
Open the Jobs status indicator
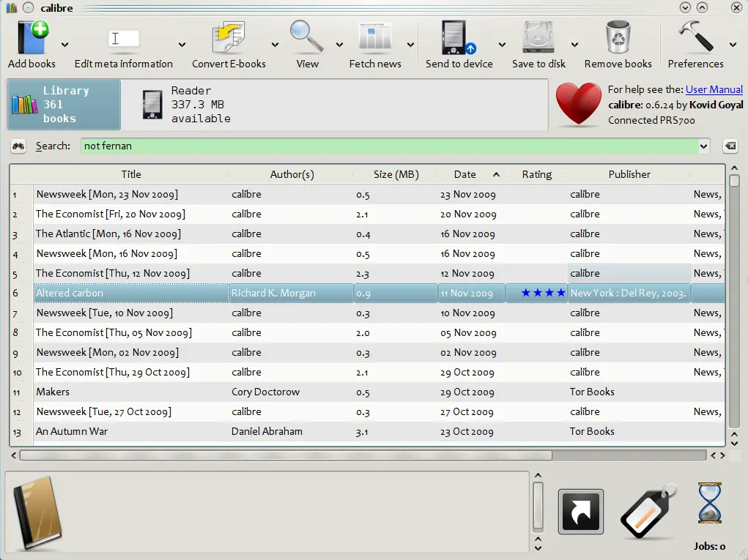tap(708, 505)
